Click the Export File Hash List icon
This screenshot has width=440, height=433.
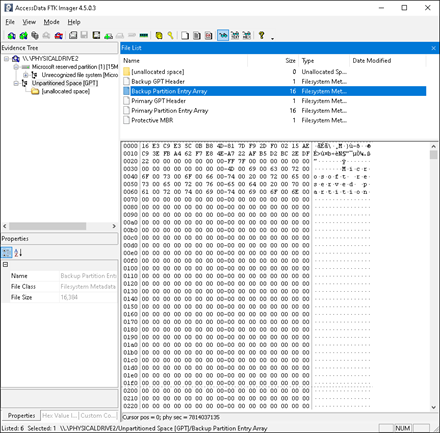(x=197, y=35)
